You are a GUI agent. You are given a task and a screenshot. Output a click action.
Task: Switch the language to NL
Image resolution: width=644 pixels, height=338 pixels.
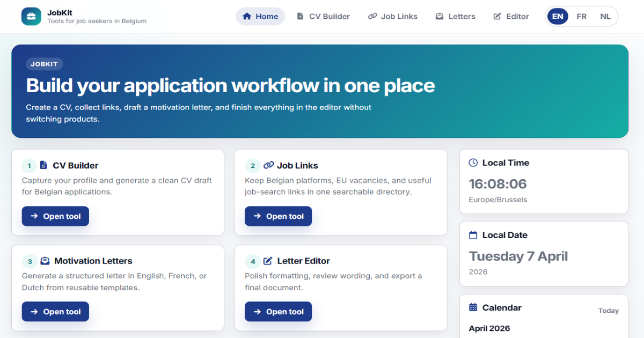pyautogui.click(x=605, y=16)
